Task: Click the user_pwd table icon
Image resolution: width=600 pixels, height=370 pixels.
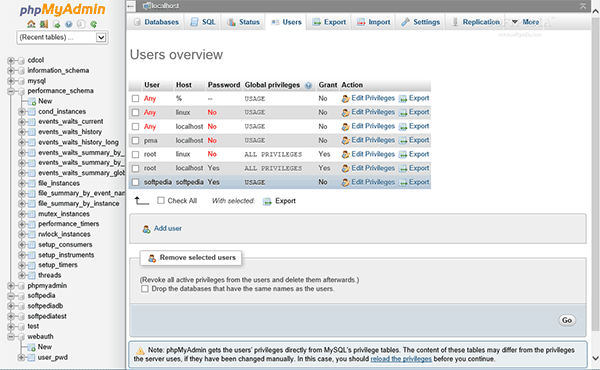Action: coord(32,357)
